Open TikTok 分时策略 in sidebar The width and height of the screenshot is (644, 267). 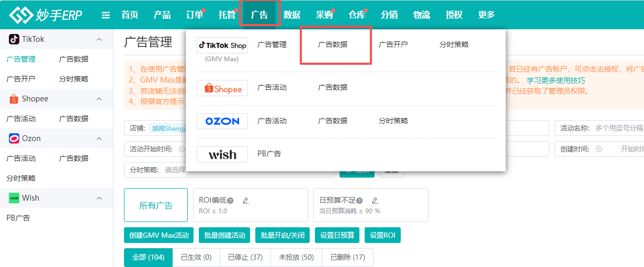tap(74, 79)
